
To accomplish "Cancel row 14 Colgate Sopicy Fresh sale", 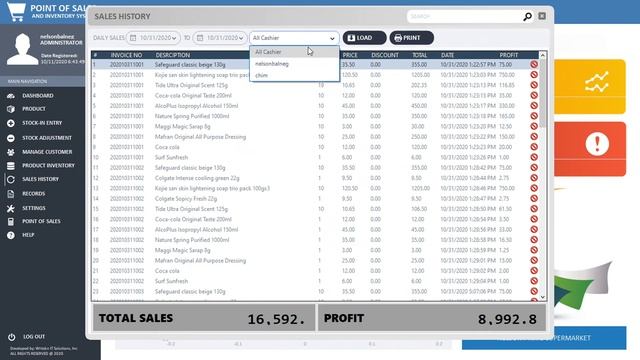I will [x=534, y=198].
